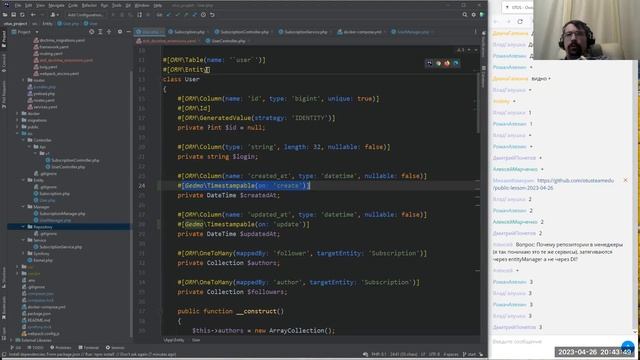This screenshot has height=360, width=640.
Task: Click the Collapse All icon in Project panel
Action: [x=109, y=32]
